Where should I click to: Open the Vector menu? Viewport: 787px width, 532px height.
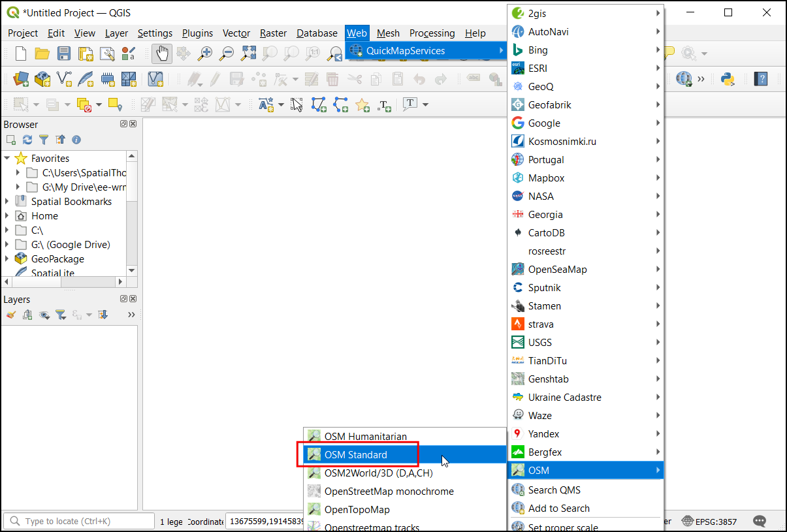[x=236, y=33]
